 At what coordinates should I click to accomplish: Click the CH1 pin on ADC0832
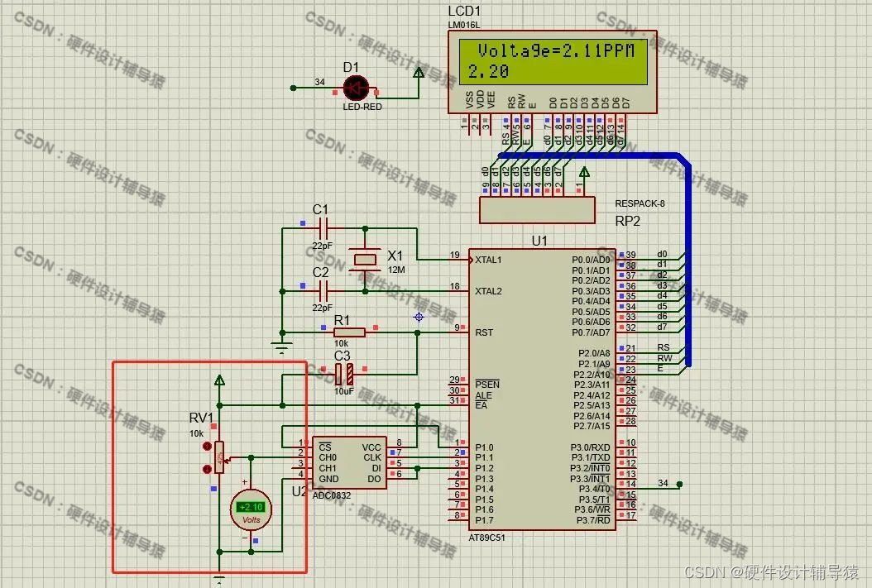pyautogui.click(x=328, y=468)
